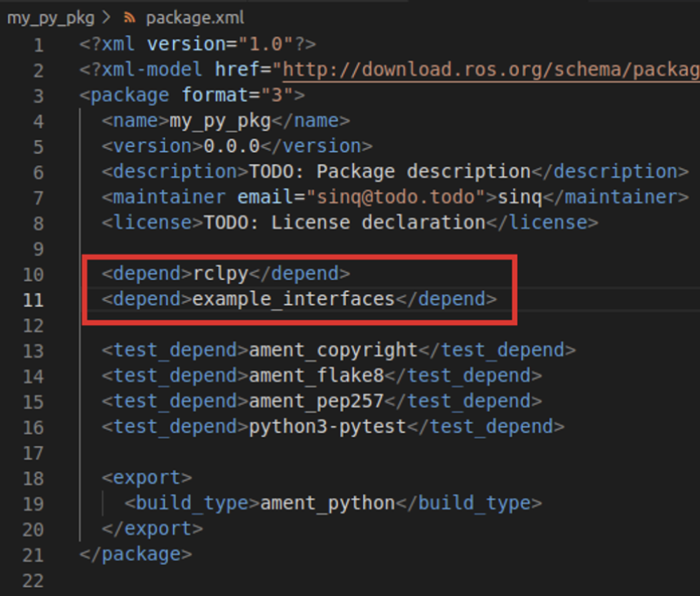700x596 pixels.
Task: Click the text 'my_py_pkg' in name tag
Action: 220,121
